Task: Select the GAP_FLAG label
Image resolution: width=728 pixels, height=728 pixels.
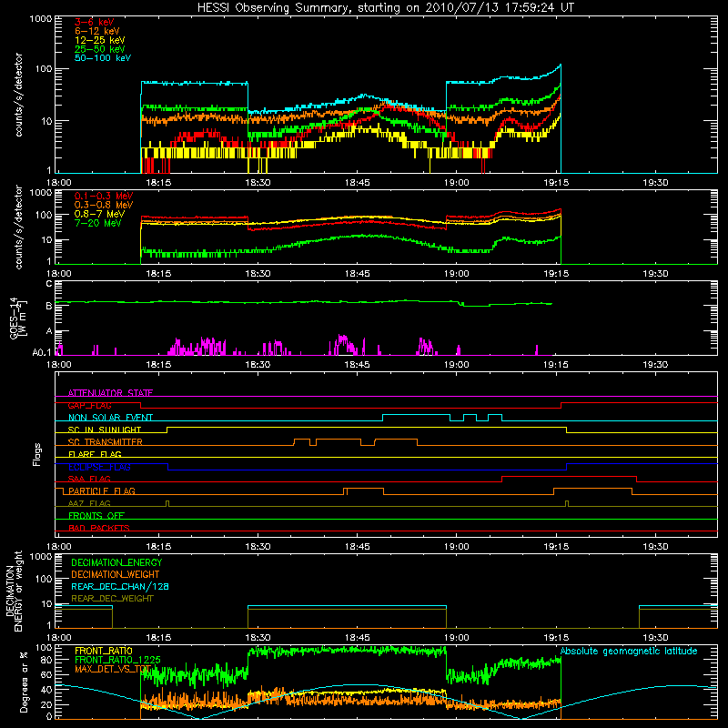Action: (89, 405)
